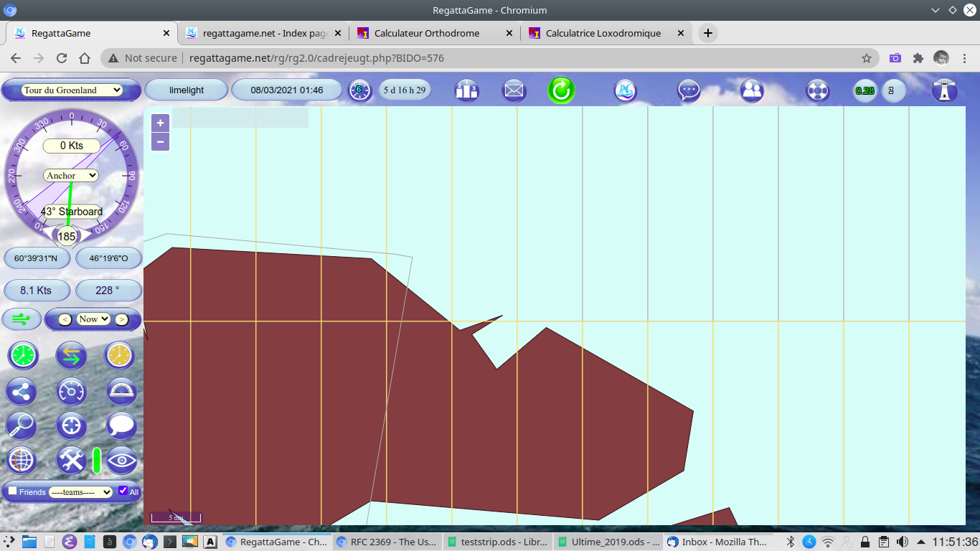Click the green wind arrows icon
This screenshot has width=980, height=551.
point(22,319)
